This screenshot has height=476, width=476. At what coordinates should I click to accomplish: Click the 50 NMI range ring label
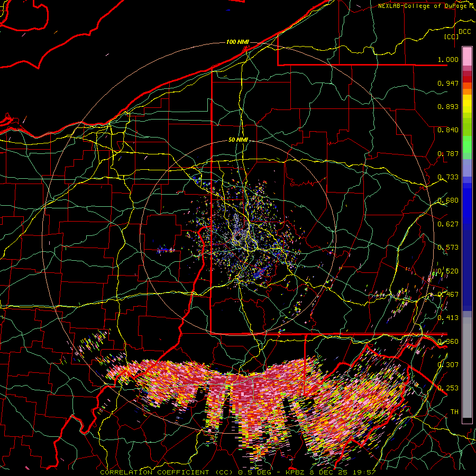[x=238, y=140]
